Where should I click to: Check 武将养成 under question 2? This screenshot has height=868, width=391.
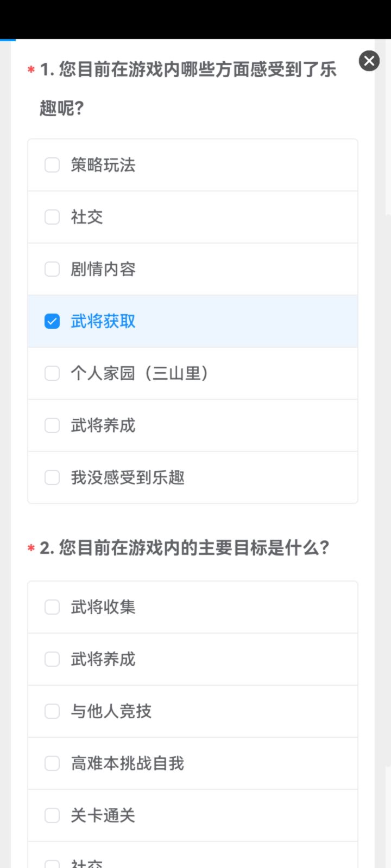point(52,659)
